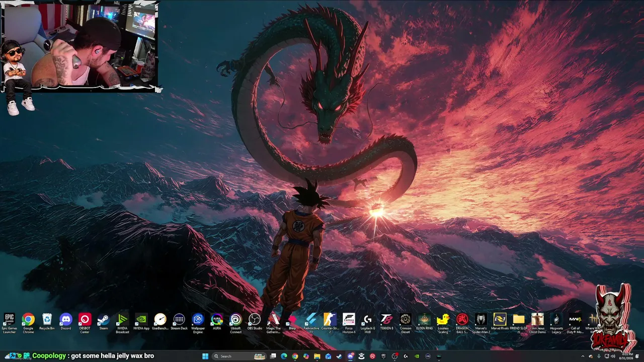Image resolution: width=644 pixels, height=362 pixels.
Task: Select the OBSBOT Center desktop icon
Action: pos(85,323)
